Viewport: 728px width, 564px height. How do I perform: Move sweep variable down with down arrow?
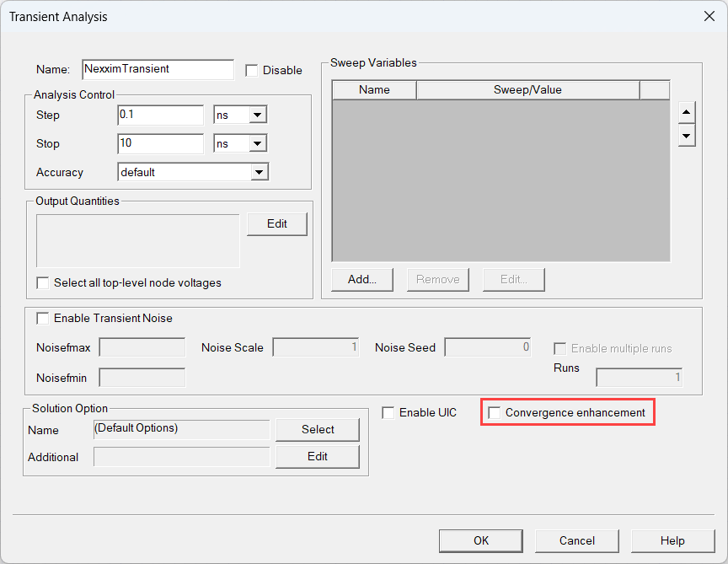686,136
